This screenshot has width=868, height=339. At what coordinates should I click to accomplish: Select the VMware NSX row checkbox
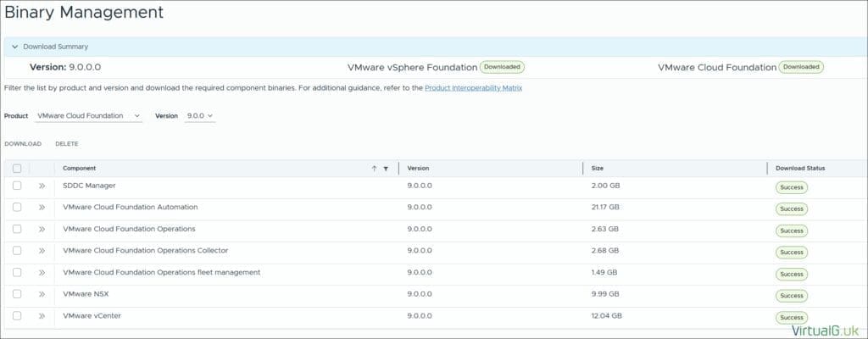(17, 294)
